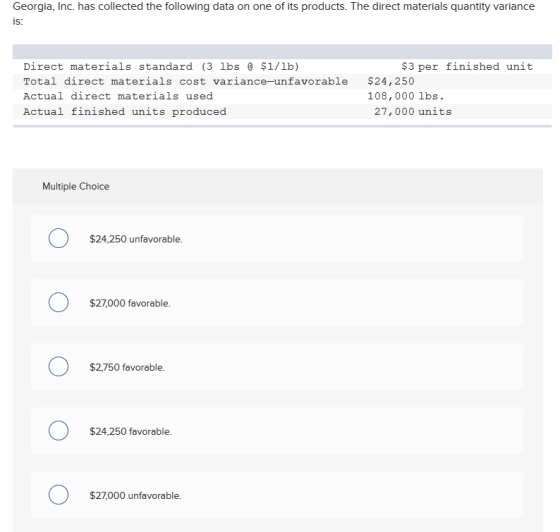Click the Actual finished units produced label

(x=125, y=111)
